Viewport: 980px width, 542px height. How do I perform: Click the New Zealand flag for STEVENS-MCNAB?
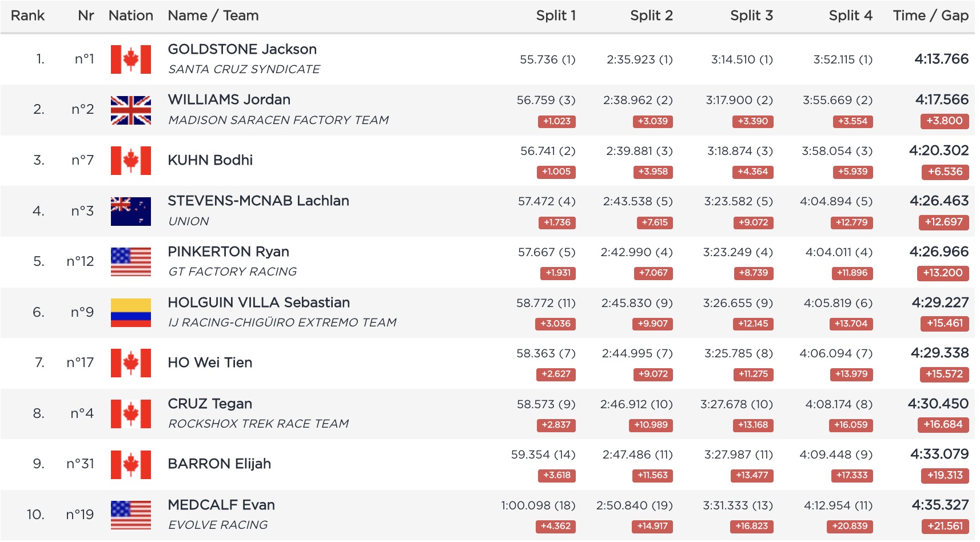130,211
